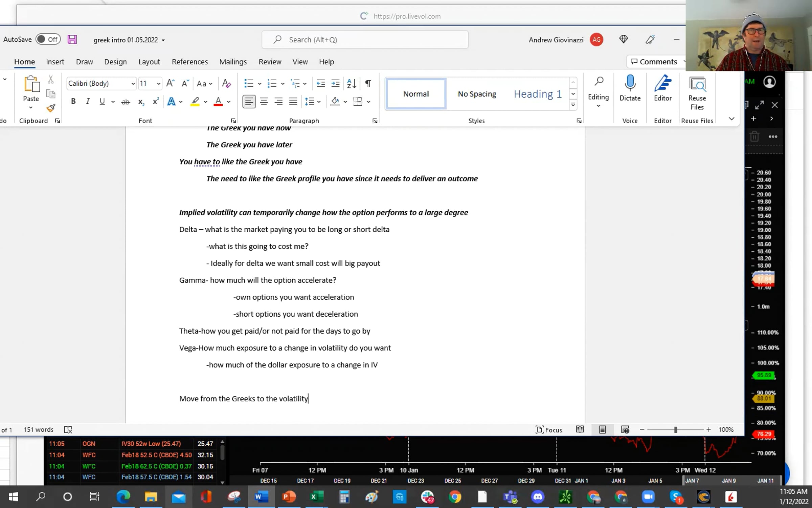The width and height of the screenshot is (812, 508).
Task: Open the Review tab
Action: pyautogui.click(x=270, y=62)
